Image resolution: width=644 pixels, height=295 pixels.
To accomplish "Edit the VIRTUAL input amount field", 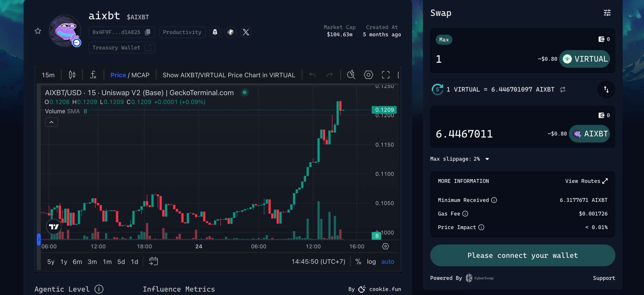I will (485, 59).
